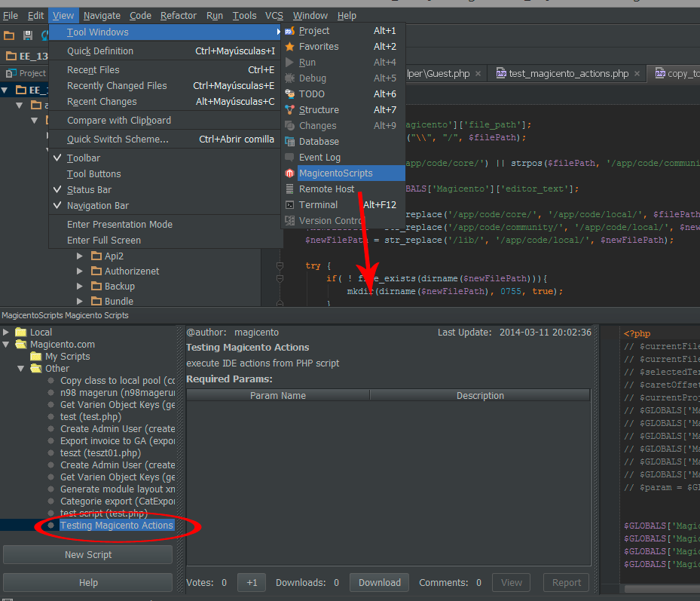Select the 'Categorie export' script row

(x=118, y=501)
